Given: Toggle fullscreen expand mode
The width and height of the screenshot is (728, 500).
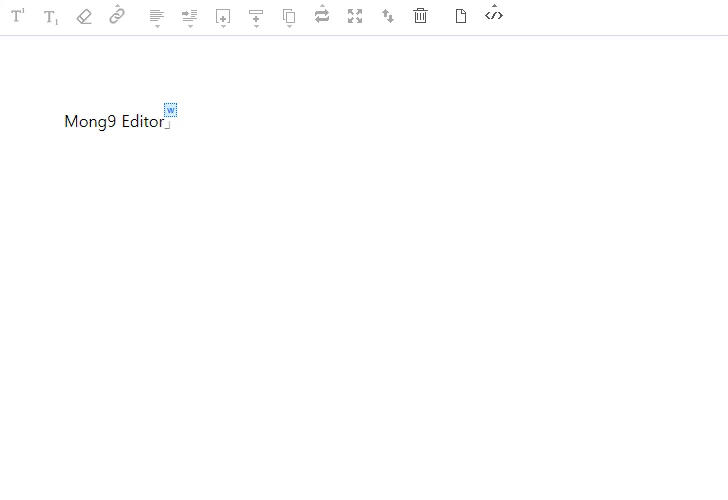Looking at the screenshot, I should [355, 16].
